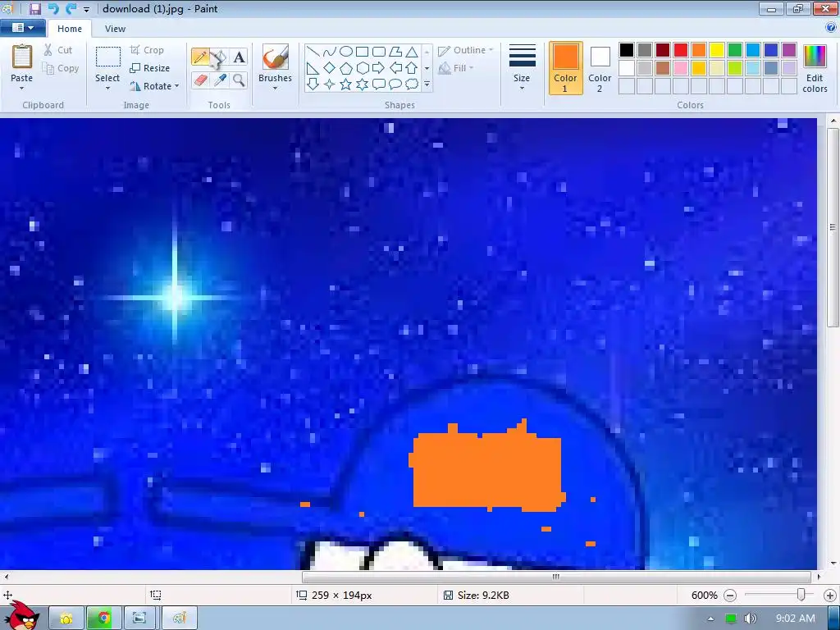The height and width of the screenshot is (630, 840).
Task: Open the Paint help question mark
Action: click(831, 27)
